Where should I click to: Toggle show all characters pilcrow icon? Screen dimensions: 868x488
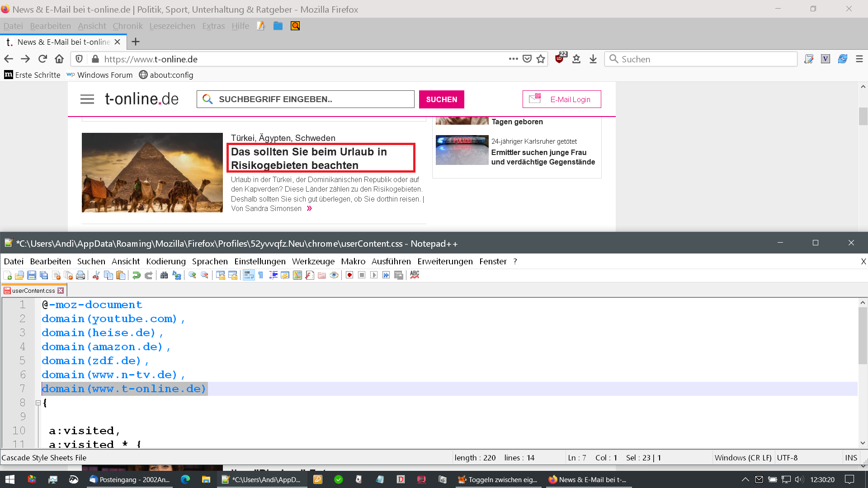[x=261, y=275]
